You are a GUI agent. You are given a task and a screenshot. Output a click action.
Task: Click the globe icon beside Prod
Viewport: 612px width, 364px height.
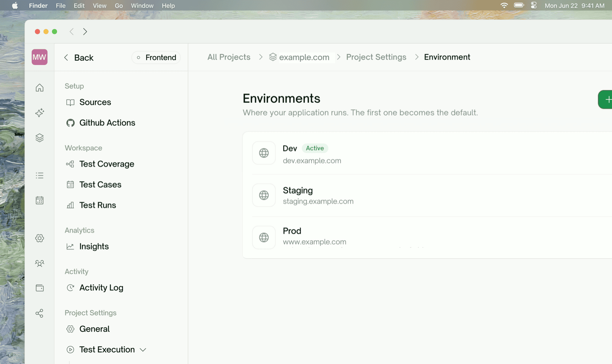click(264, 237)
